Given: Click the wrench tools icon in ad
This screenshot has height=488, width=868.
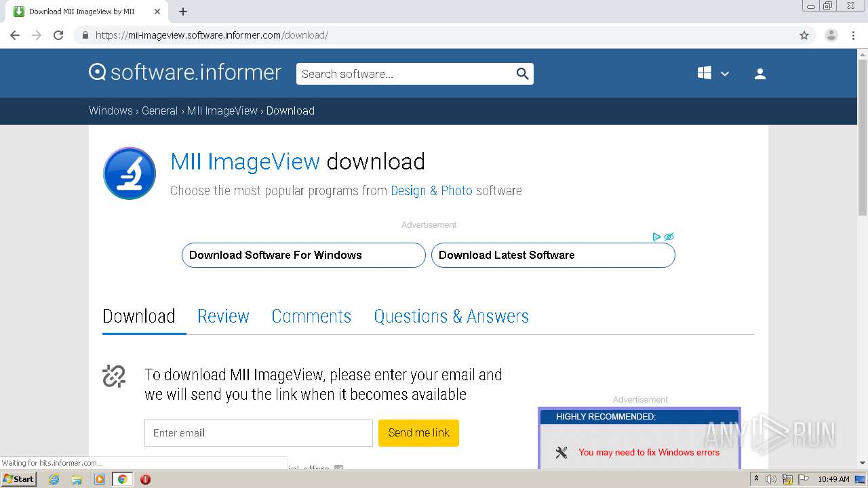Looking at the screenshot, I should (561, 452).
